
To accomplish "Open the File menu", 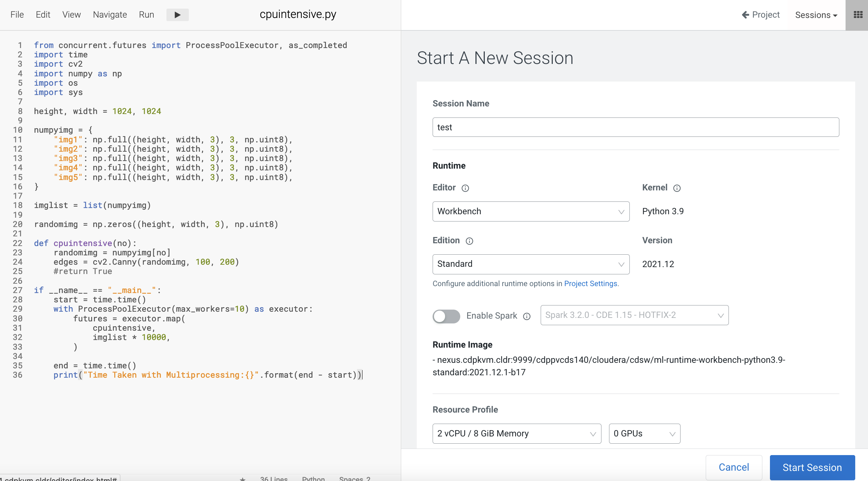I will [17, 15].
